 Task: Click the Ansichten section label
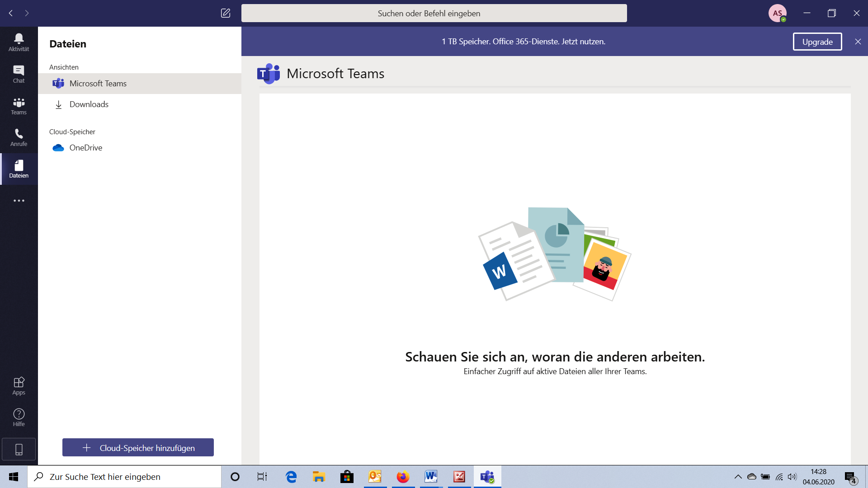click(64, 67)
